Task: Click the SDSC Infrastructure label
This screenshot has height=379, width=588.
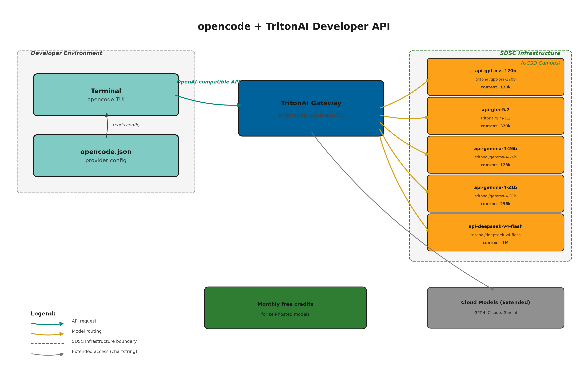Action: (x=530, y=53)
